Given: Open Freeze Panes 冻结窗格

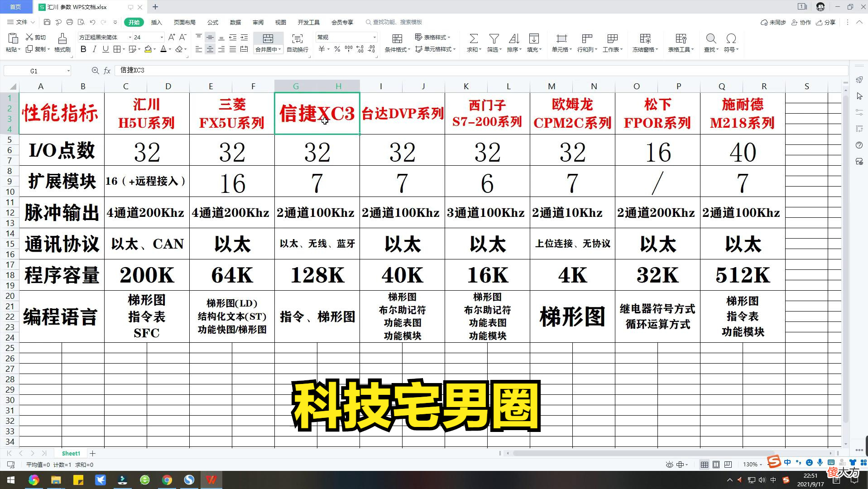Looking at the screenshot, I should pos(645,43).
